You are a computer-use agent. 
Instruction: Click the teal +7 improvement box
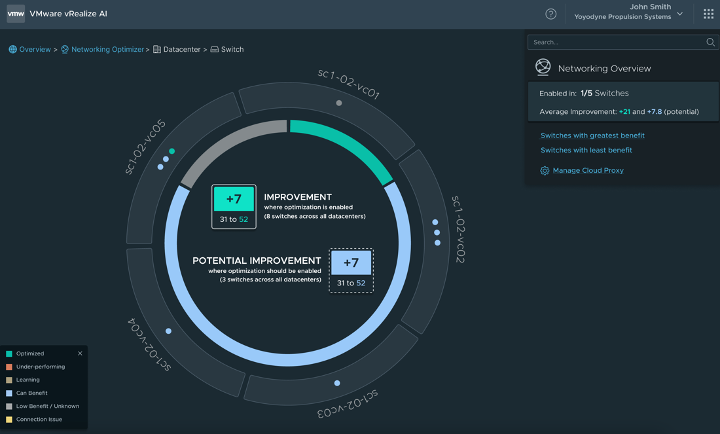click(x=234, y=199)
